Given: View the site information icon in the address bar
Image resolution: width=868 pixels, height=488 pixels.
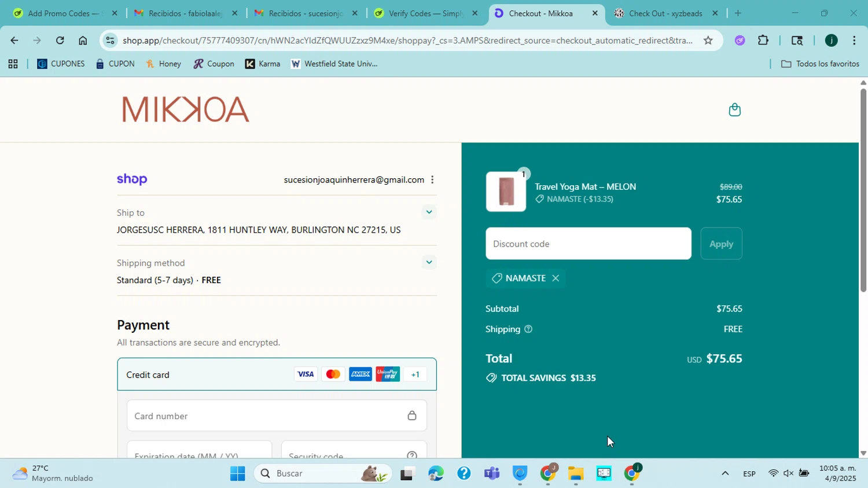Looking at the screenshot, I should click(110, 41).
